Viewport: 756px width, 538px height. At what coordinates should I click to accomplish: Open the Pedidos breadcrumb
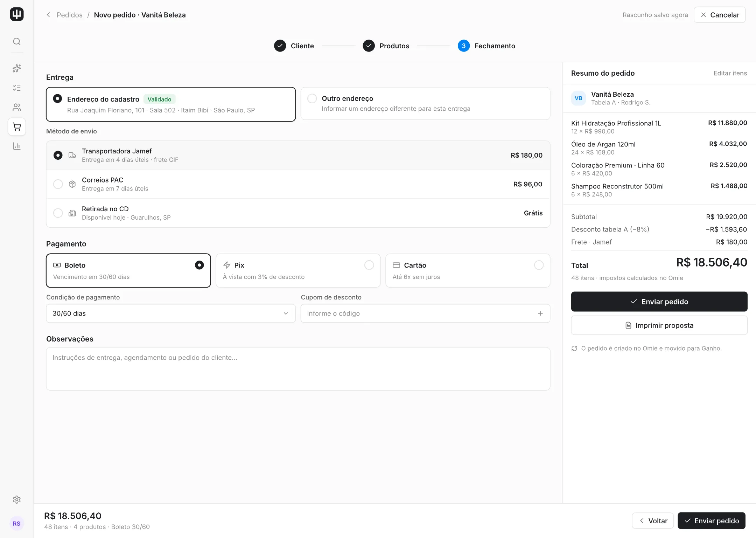(70, 15)
